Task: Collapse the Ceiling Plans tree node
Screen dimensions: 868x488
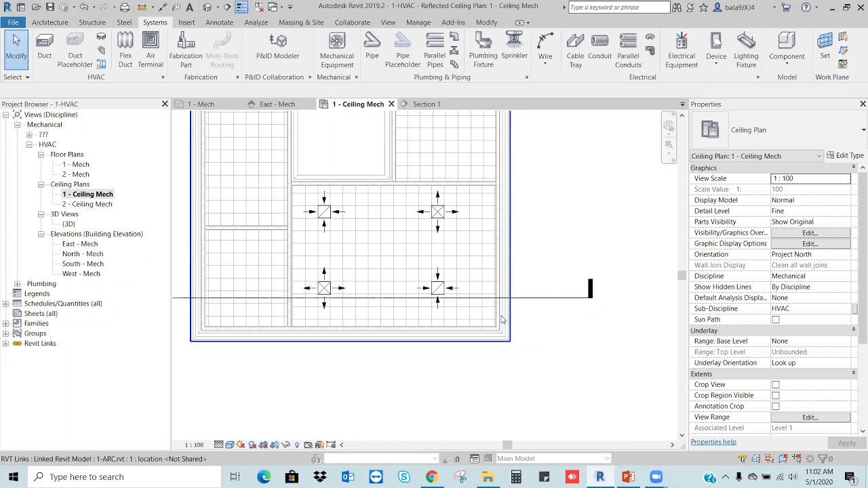Action: (x=41, y=184)
